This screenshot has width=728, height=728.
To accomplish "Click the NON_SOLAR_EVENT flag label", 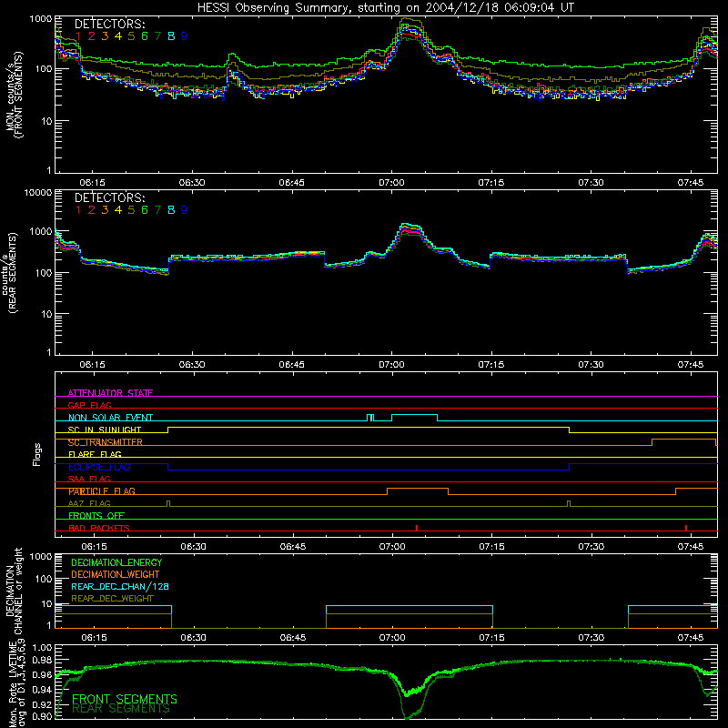I will (110, 418).
